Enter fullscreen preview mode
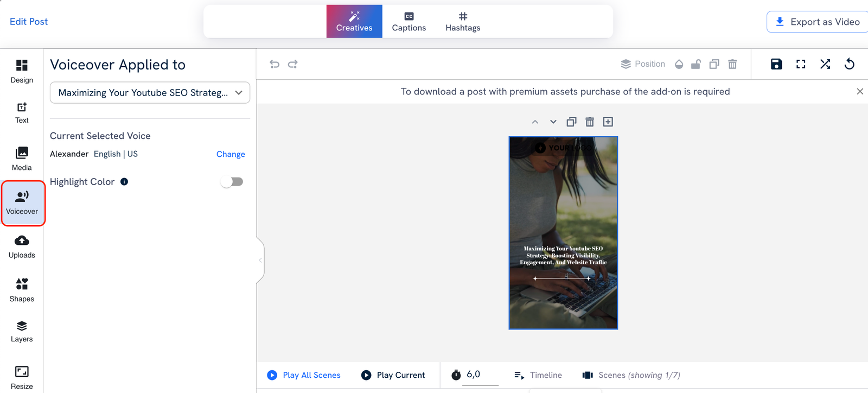This screenshot has height=393, width=868. click(801, 64)
